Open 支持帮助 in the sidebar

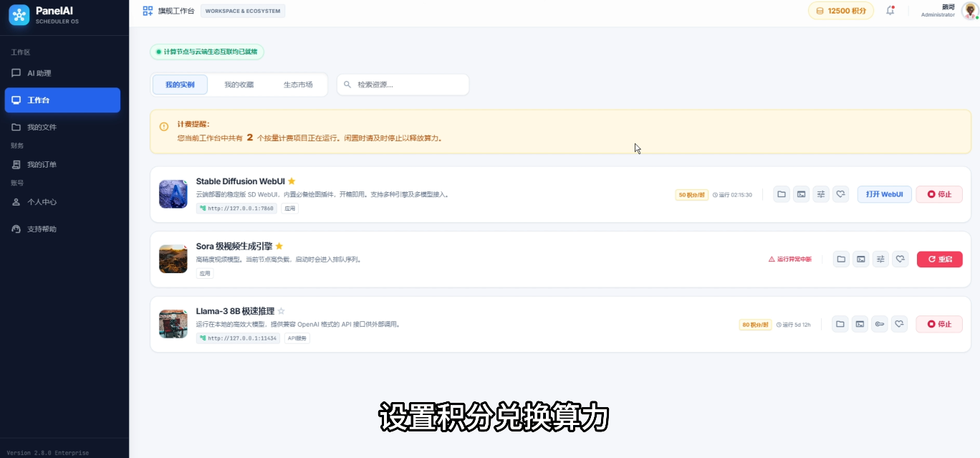pyautogui.click(x=62, y=229)
